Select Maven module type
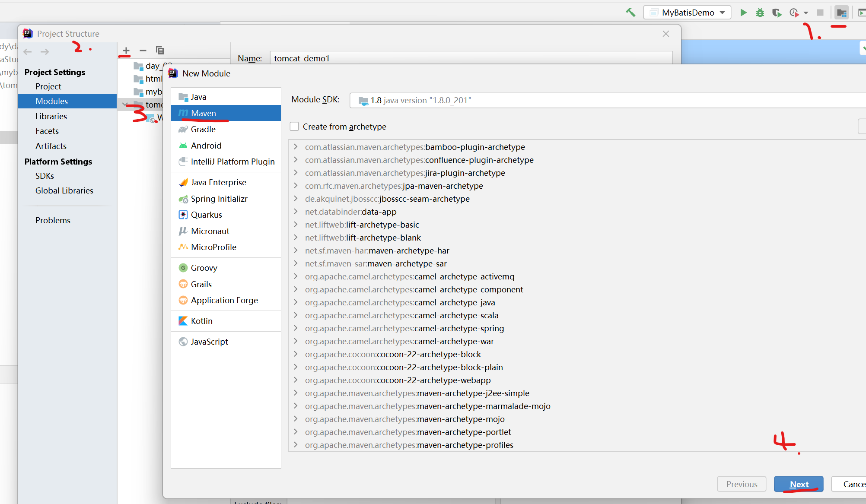Viewport: 866px width, 504px height. pyautogui.click(x=226, y=113)
